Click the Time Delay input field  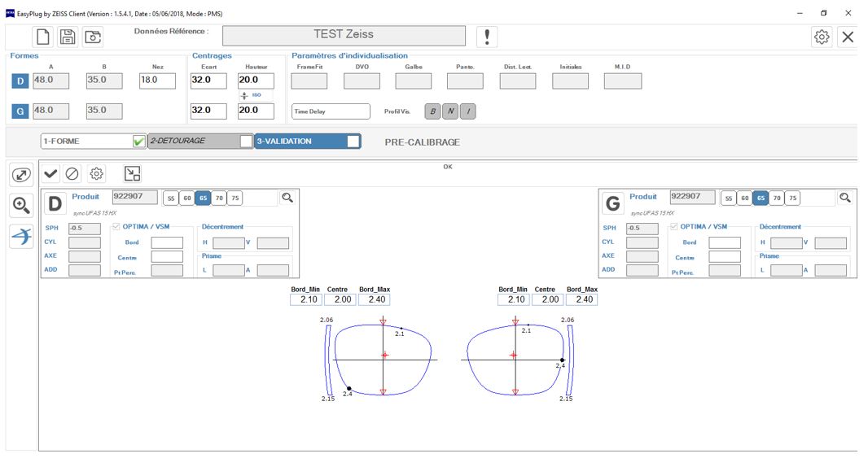tap(331, 111)
